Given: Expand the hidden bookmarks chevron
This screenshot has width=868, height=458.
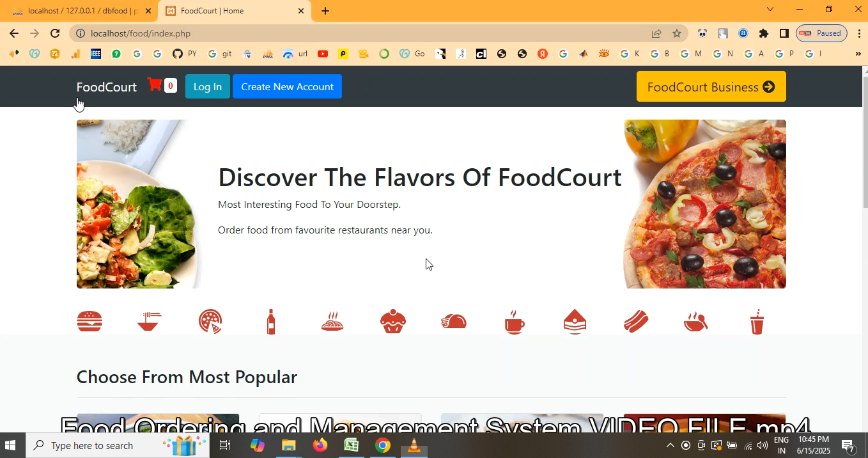Looking at the screenshot, I should (858, 54).
